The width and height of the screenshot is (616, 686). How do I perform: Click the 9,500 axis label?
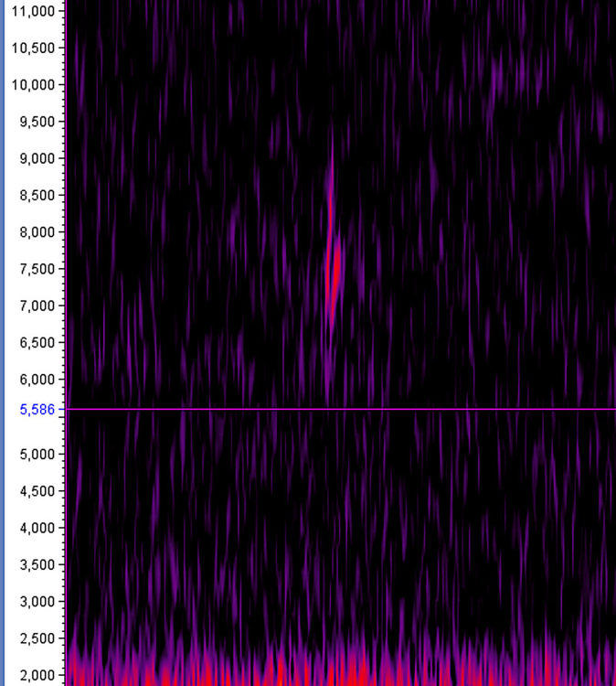[x=37, y=121]
